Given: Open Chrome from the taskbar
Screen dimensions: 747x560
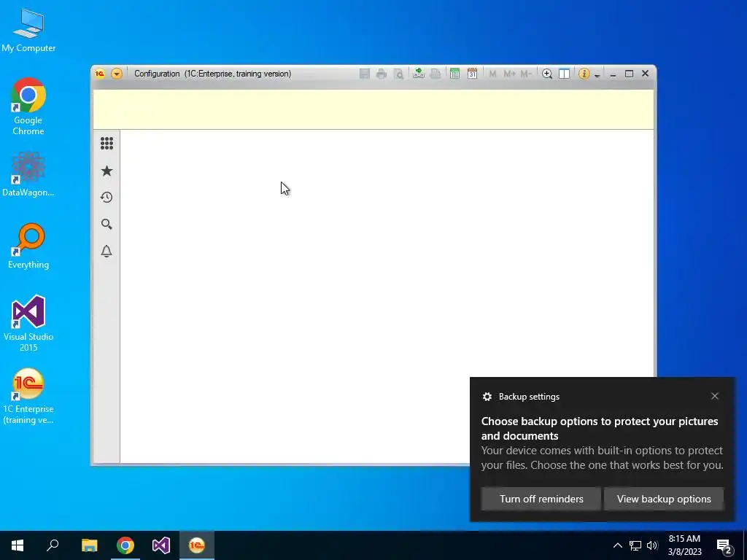Looking at the screenshot, I should point(125,545).
